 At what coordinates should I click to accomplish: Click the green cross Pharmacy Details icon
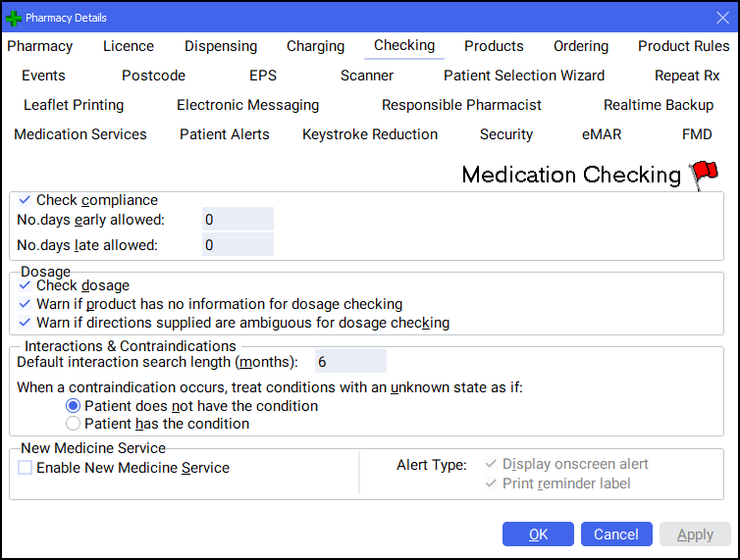click(x=14, y=18)
